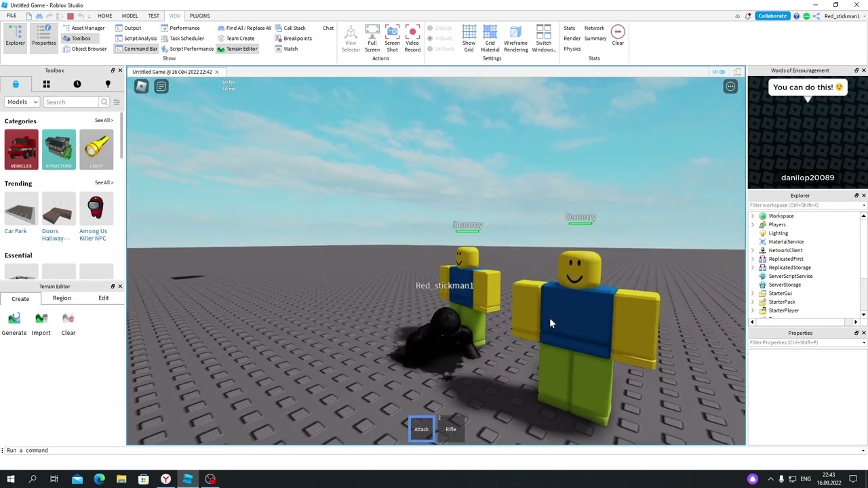Open the Asset Manager window
This screenshot has width=868, height=488.
[83, 28]
